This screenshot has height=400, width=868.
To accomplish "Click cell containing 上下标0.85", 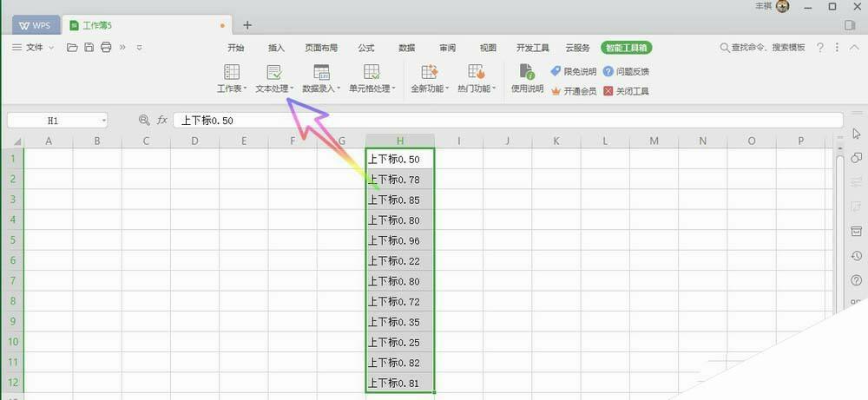I will 400,200.
